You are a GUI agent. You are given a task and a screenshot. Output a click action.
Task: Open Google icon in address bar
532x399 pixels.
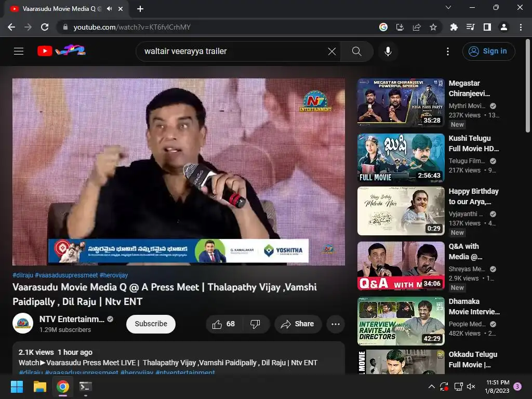[x=383, y=27]
